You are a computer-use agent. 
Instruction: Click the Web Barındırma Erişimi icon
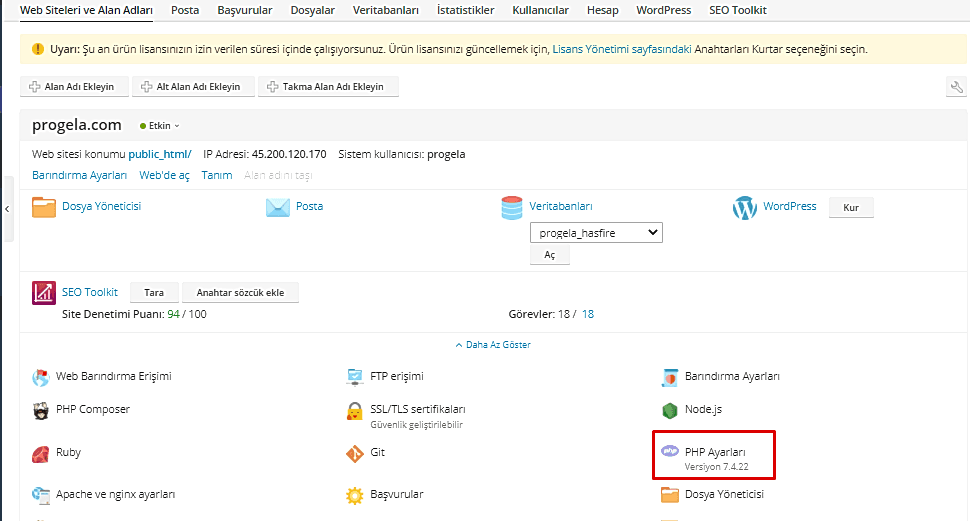(x=41, y=377)
